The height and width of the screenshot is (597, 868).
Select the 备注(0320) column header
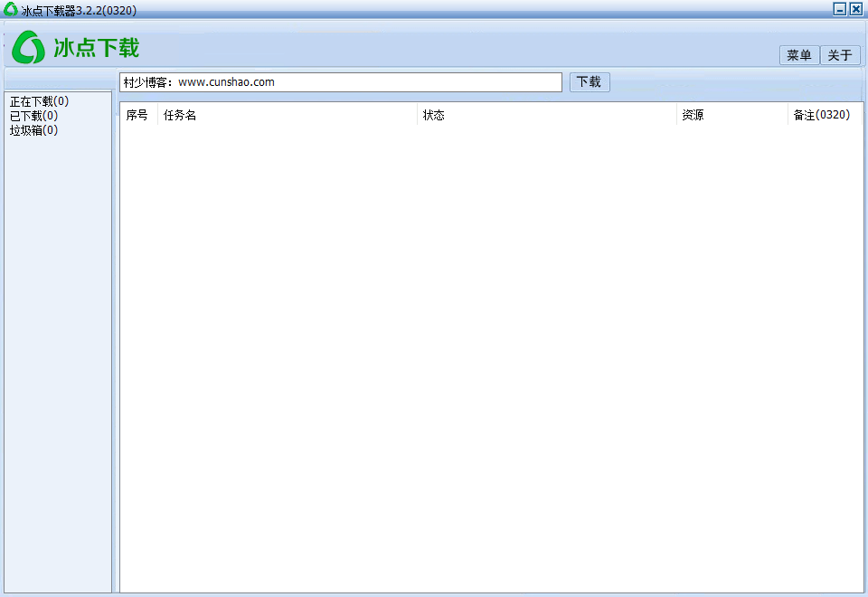click(x=821, y=115)
